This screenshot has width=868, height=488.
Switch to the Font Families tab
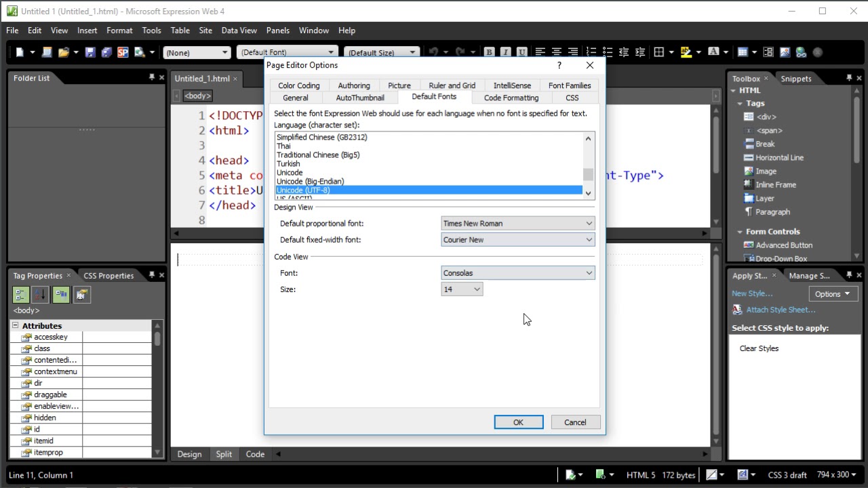coord(570,85)
